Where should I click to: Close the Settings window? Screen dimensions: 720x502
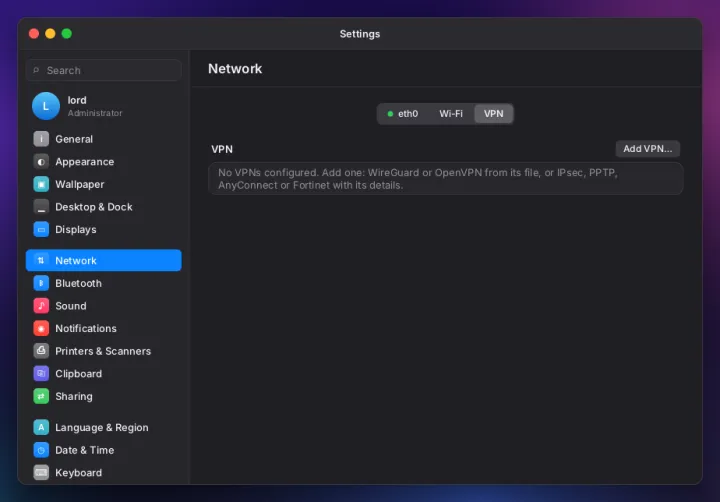coord(34,34)
